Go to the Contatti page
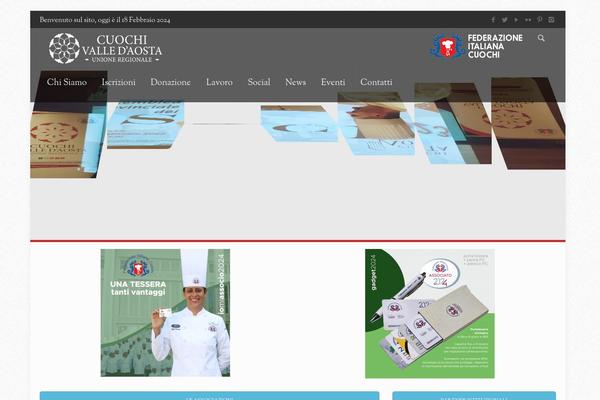Image resolution: width=600 pixels, height=400 pixels. click(x=376, y=83)
